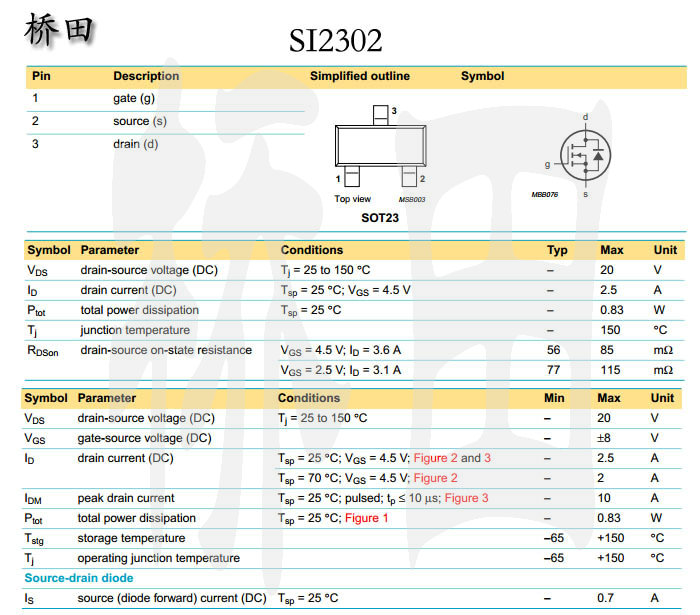
Task: Click the source current max '0.7'
Action: point(605,598)
